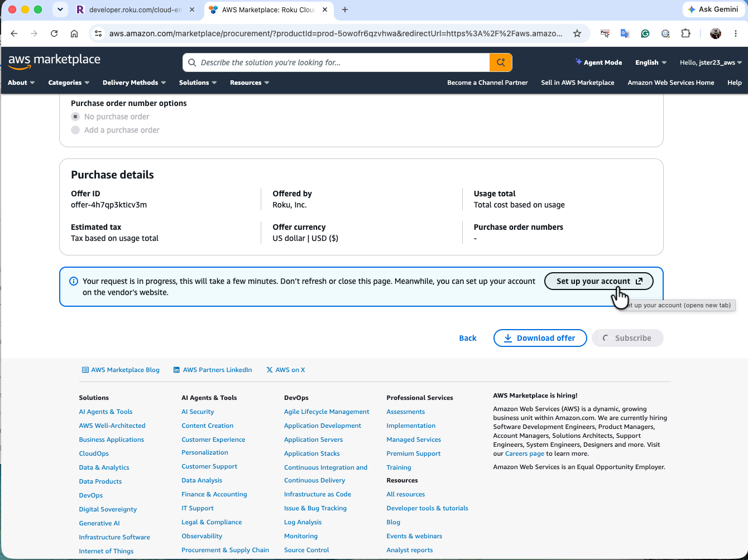Click the orange AI search button
This screenshot has width=748, height=560.
point(501,62)
